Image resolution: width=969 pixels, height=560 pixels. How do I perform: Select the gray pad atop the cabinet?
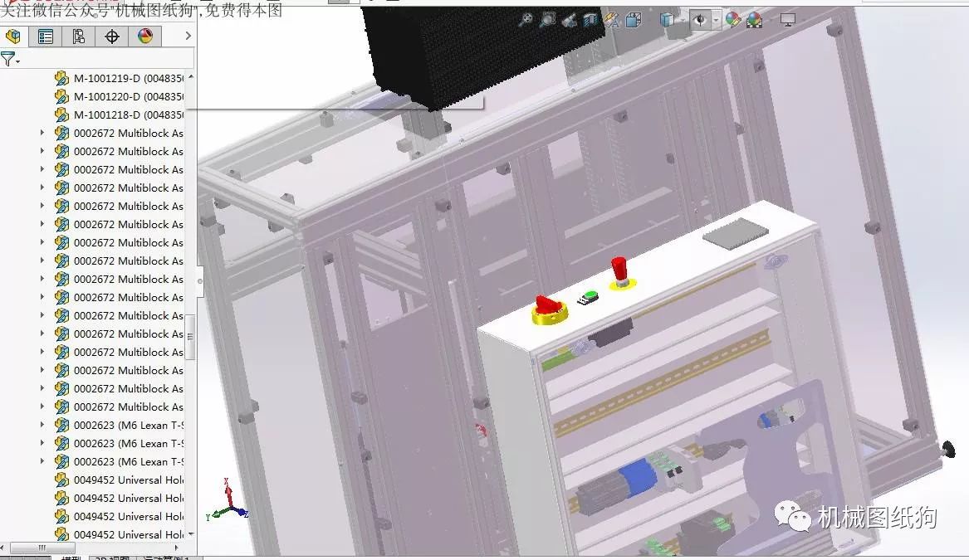[736, 233]
